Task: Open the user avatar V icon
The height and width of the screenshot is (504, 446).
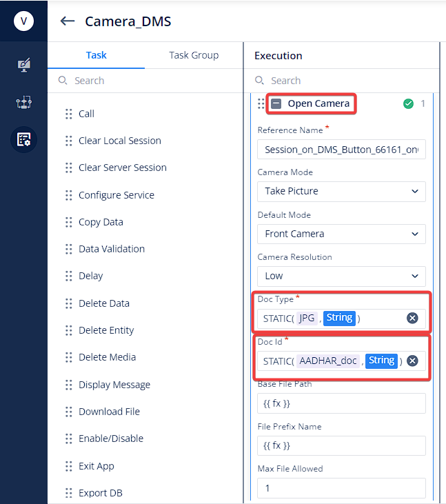Action: [23, 21]
